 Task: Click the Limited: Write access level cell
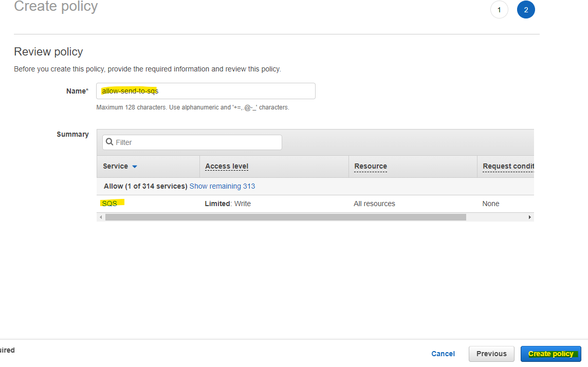coord(228,204)
